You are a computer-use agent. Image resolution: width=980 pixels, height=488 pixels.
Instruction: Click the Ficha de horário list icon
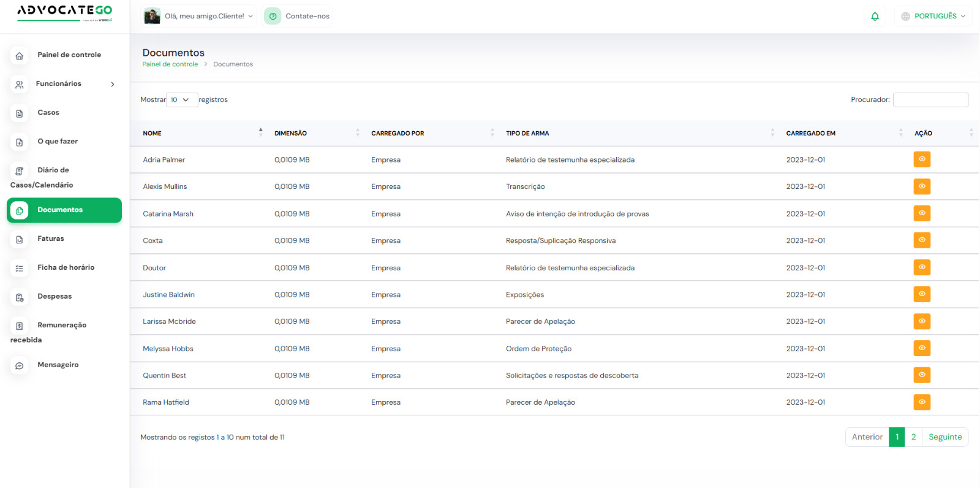(x=20, y=269)
